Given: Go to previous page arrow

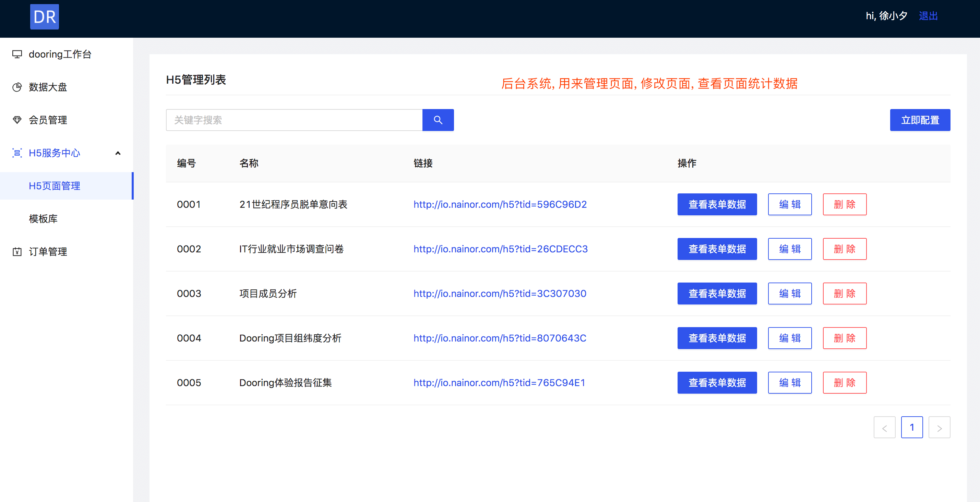Looking at the screenshot, I should click(x=884, y=428).
